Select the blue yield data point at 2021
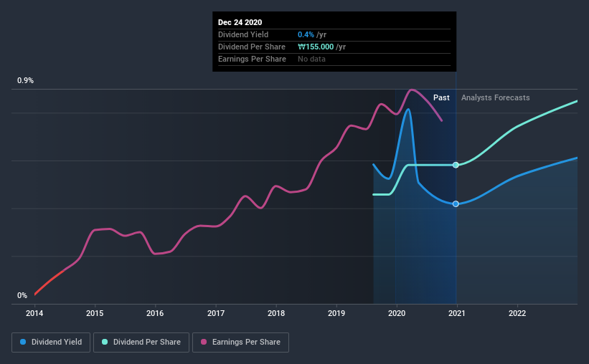 456,203
